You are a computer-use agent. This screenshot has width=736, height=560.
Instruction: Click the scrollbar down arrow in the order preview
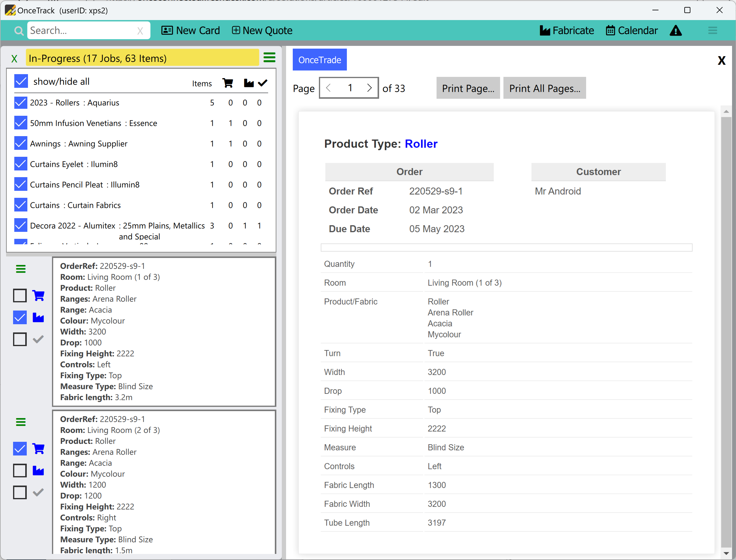[726, 553]
